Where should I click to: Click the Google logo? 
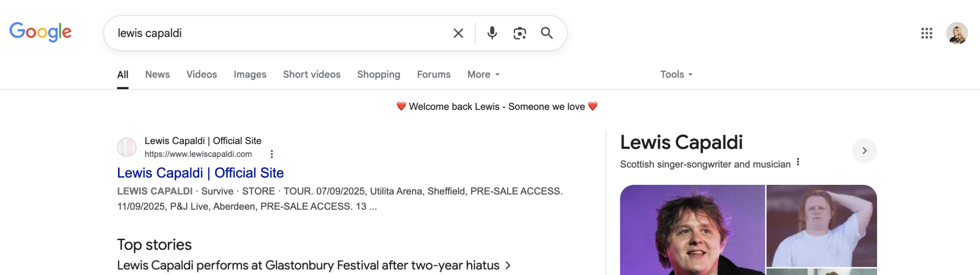[41, 32]
